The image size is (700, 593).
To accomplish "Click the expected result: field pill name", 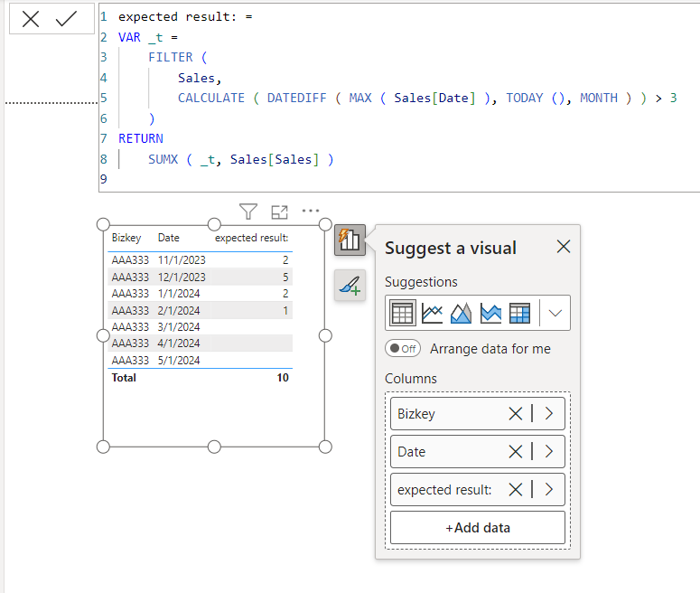I will (x=444, y=490).
